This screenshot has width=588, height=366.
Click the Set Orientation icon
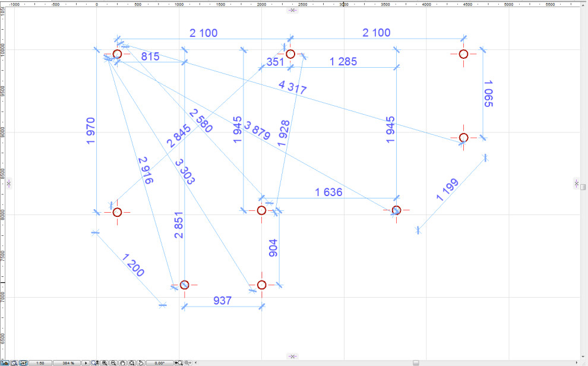[140, 362]
